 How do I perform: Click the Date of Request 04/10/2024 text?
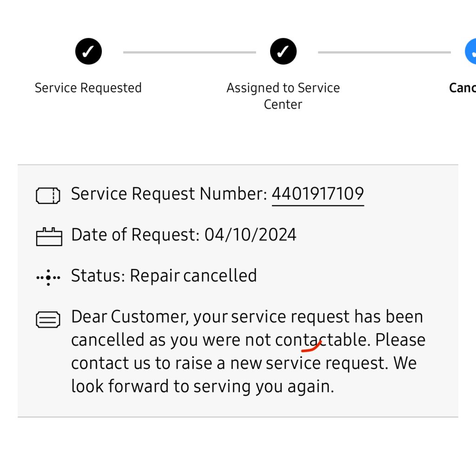point(184,235)
